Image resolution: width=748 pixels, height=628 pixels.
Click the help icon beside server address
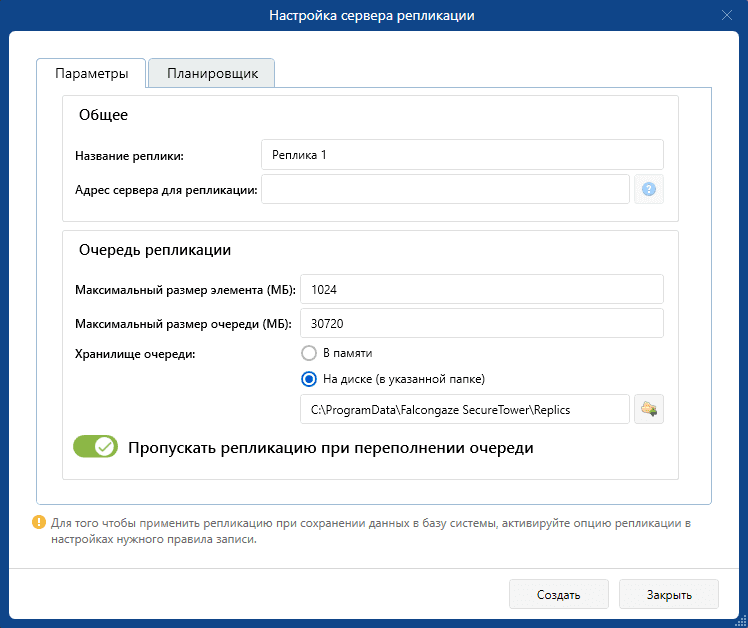(x=648, y=189)
